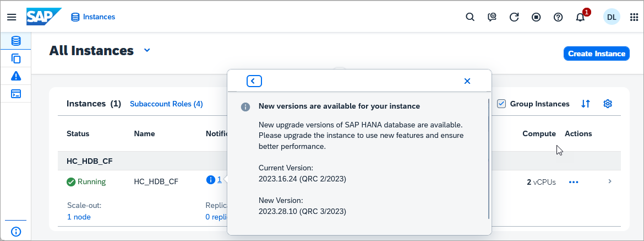Click the 2023.28.10 new version text

pos(302,212)
